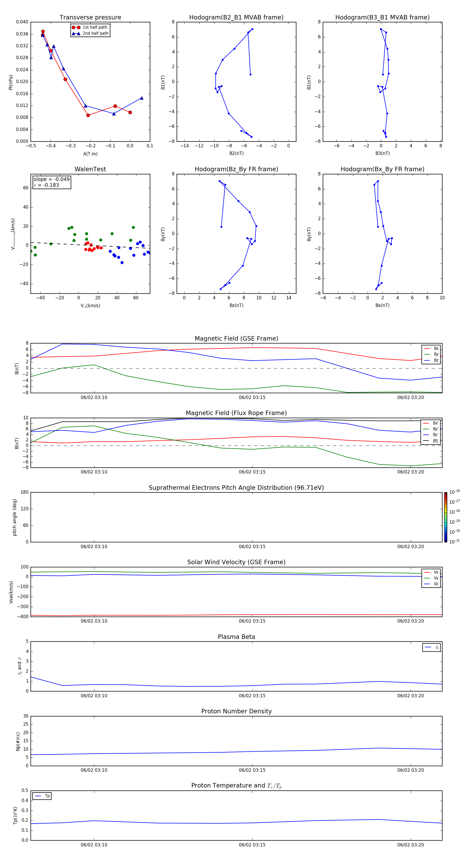Click the 'Suprathermal Electrons Pitch Angle Distribution' title
Viewport: 473px width, 868px height.
tap(236, 488)
